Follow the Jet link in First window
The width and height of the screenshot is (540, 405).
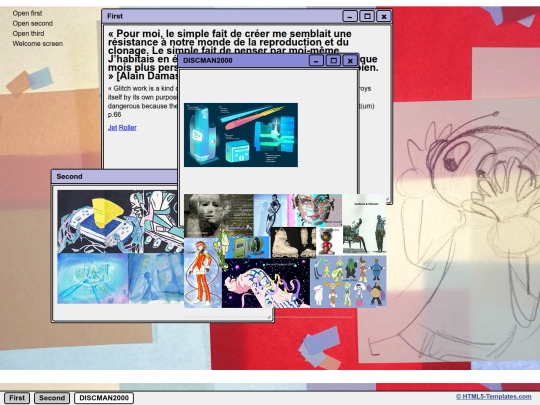(x=112, y=127)
